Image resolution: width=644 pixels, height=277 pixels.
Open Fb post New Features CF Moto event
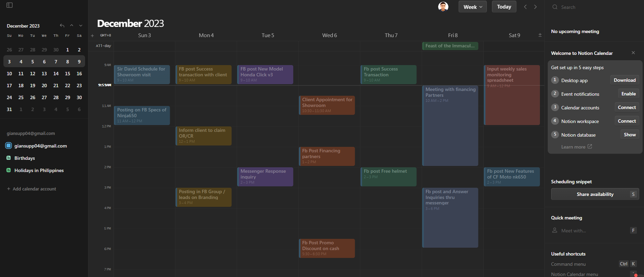point(512,177)
